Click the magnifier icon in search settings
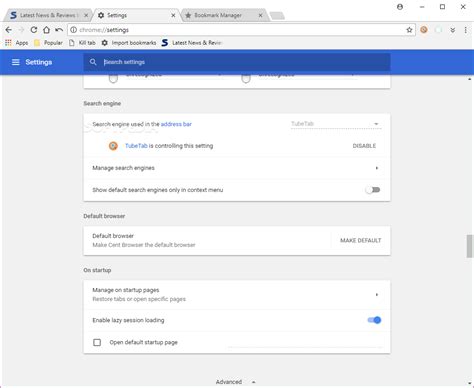 93,62
